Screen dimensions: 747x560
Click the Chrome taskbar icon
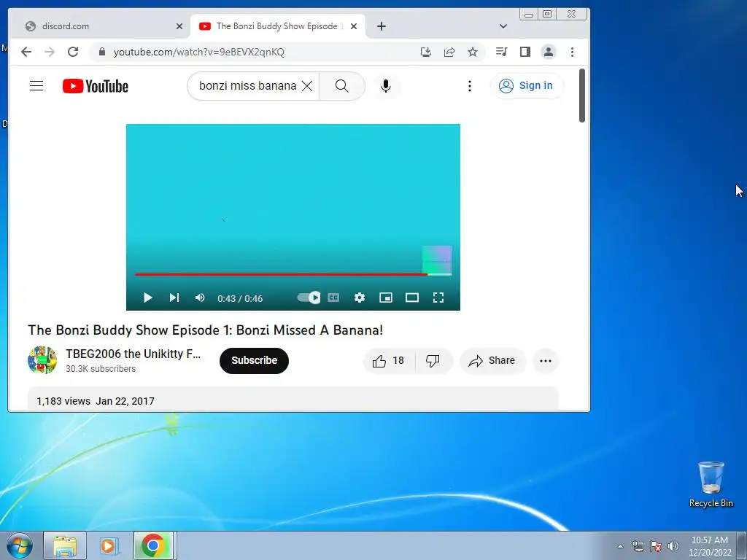pyautogui.click(x=153, y=545)
